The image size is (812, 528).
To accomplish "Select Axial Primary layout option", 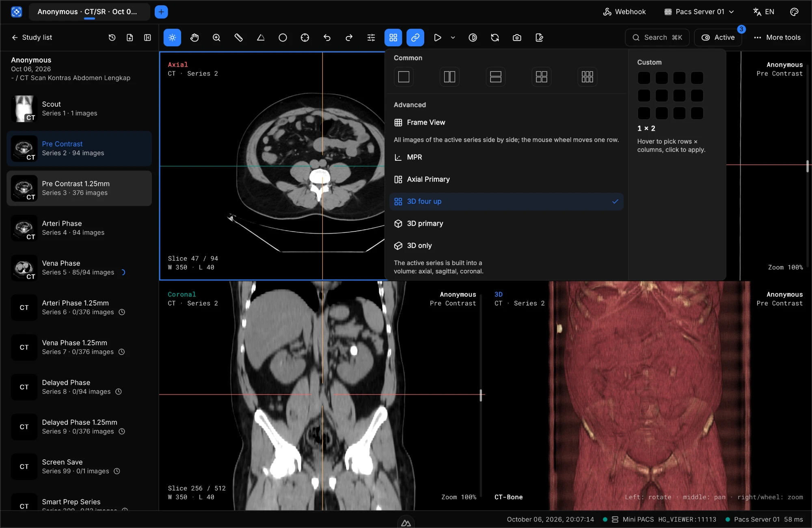I will (x=506, y=179).
